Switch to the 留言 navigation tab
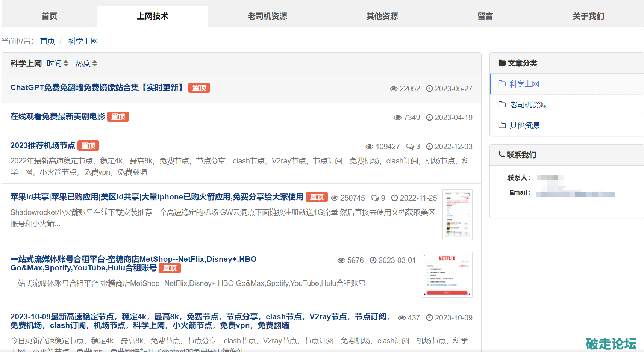The height and width of the screenshot is (352, 644). click(x=485, y=16)
